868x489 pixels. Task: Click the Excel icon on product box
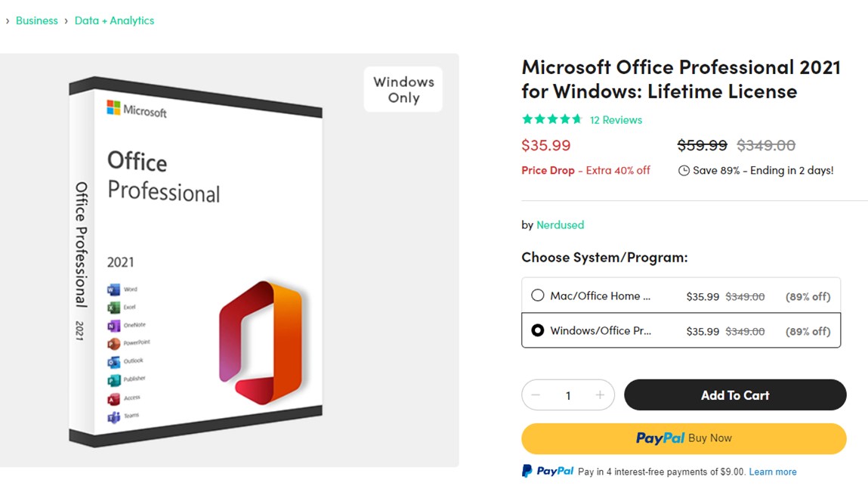[114, 308]
